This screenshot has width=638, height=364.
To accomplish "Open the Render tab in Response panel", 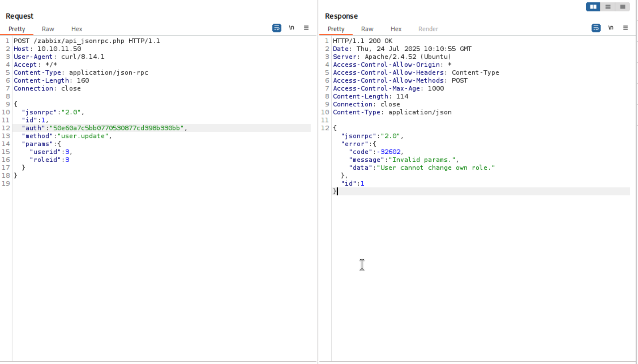I will pyautogui.click(x=428, y=29).
